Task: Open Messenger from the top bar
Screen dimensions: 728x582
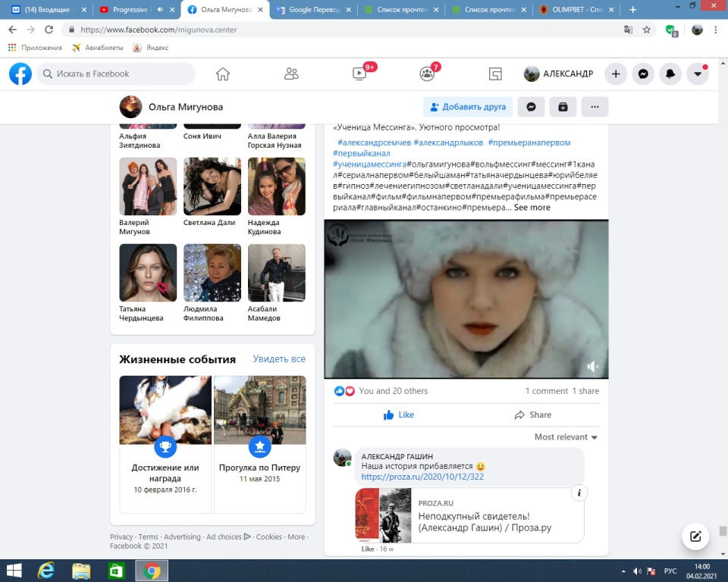Action: tap(643, 74)
